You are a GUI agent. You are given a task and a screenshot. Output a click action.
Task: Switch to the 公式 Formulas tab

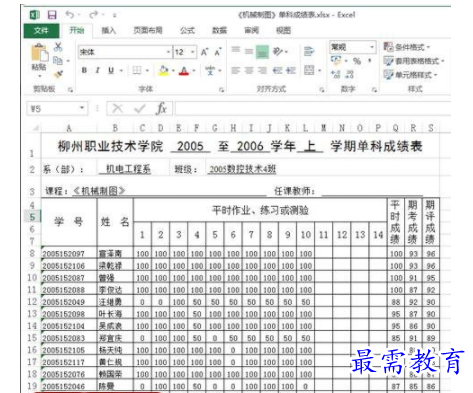pos(187,30)
